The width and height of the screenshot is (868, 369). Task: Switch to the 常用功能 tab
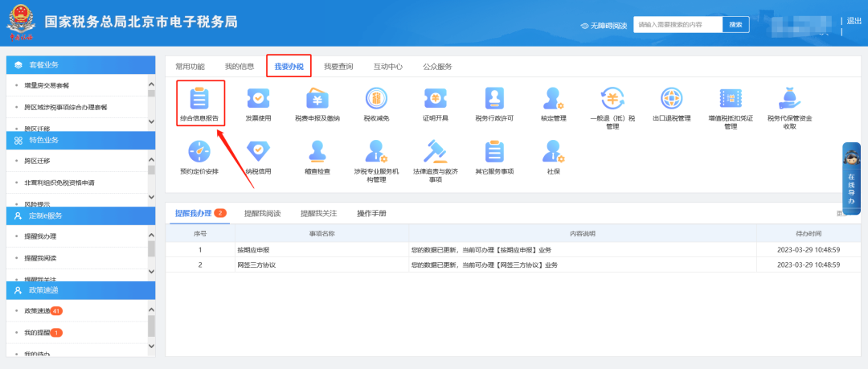(190, 67)
